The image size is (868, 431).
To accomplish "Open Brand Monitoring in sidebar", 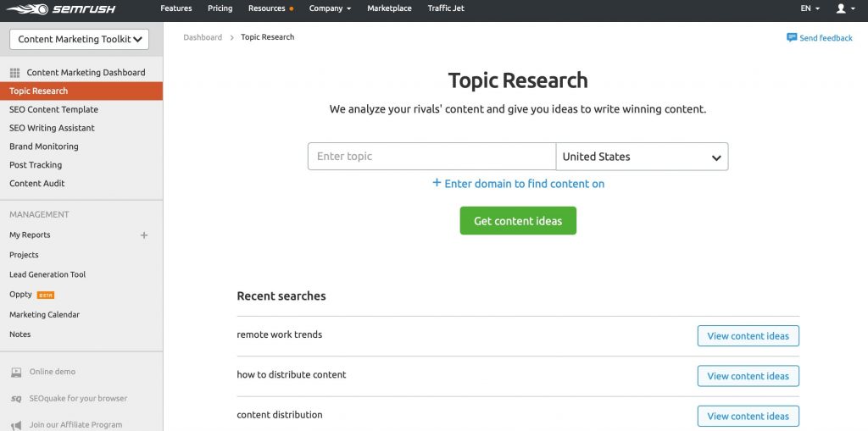I will pyautogui.click(x=44, y=146).
